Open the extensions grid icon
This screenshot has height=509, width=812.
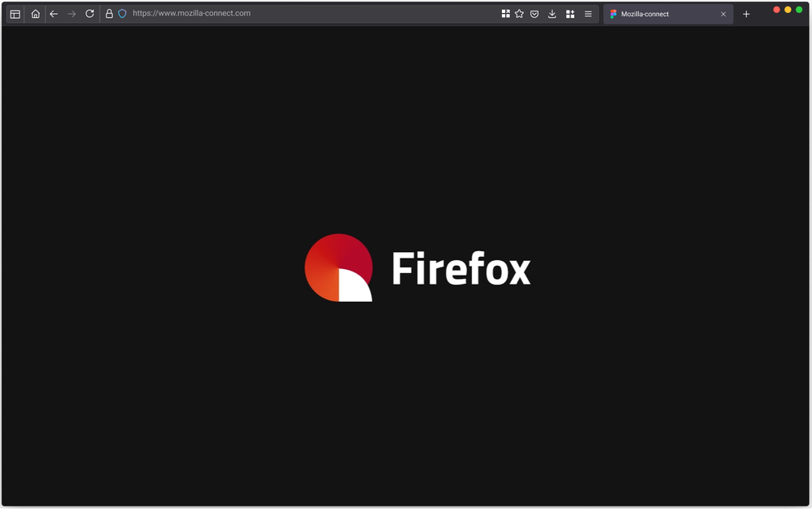click(x=570, y=14)
